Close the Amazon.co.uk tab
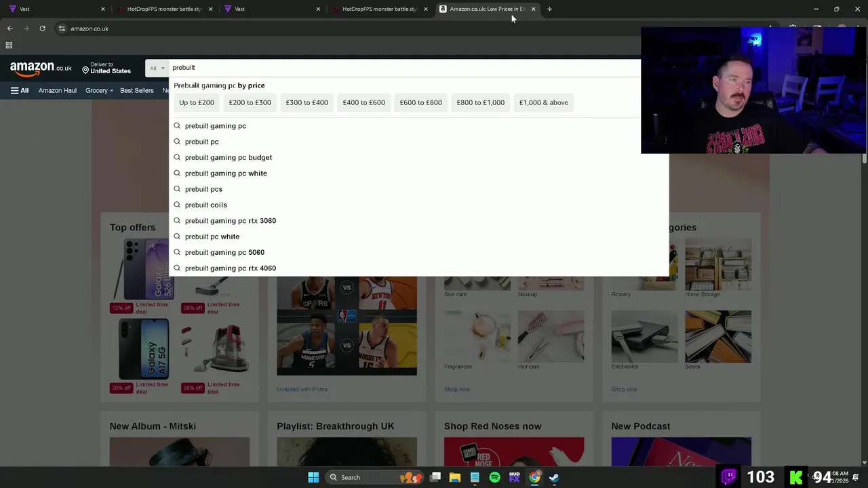The height and width of the screenshot is (488, 868). click(533, 9)
